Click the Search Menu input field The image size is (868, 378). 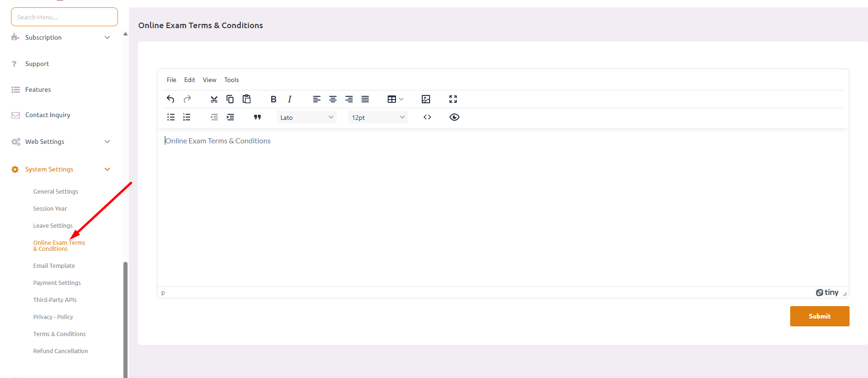pos(64,17)
